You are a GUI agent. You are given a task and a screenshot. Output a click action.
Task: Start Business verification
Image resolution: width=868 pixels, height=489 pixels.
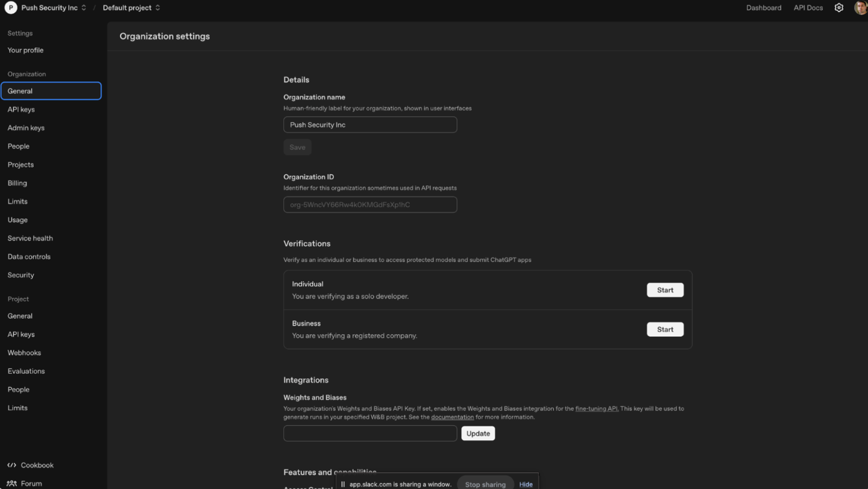point(665,329)
